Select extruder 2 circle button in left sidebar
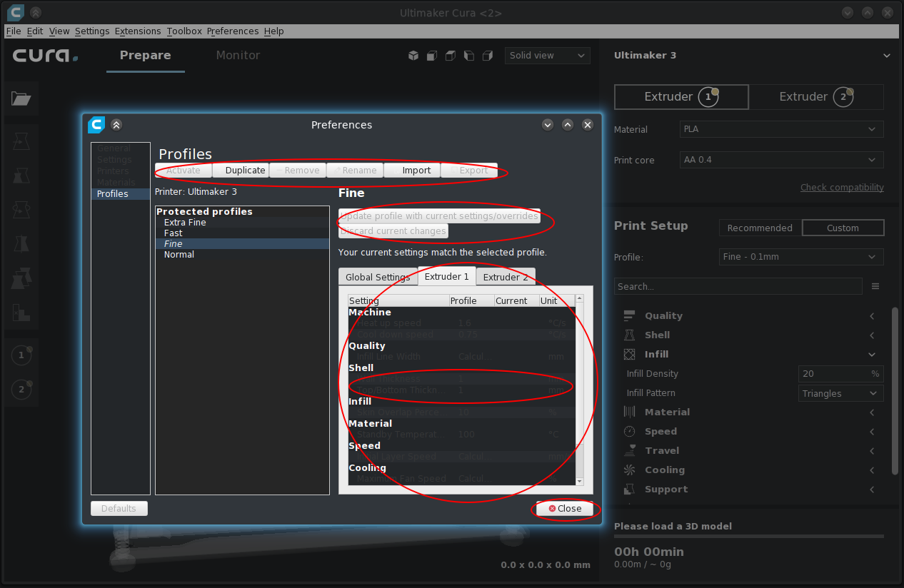 [x=21, y=389]
